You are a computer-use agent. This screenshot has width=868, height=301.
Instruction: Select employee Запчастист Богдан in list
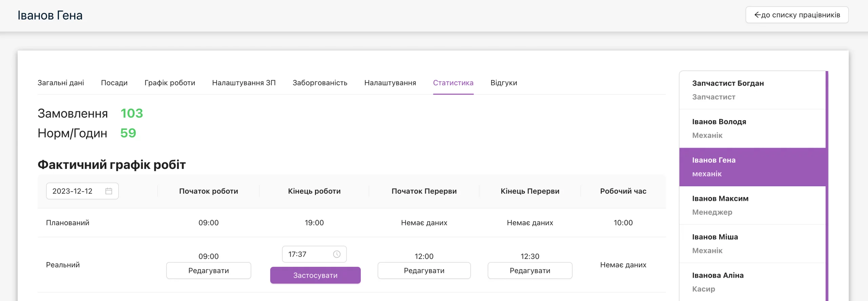pos(752,90)
